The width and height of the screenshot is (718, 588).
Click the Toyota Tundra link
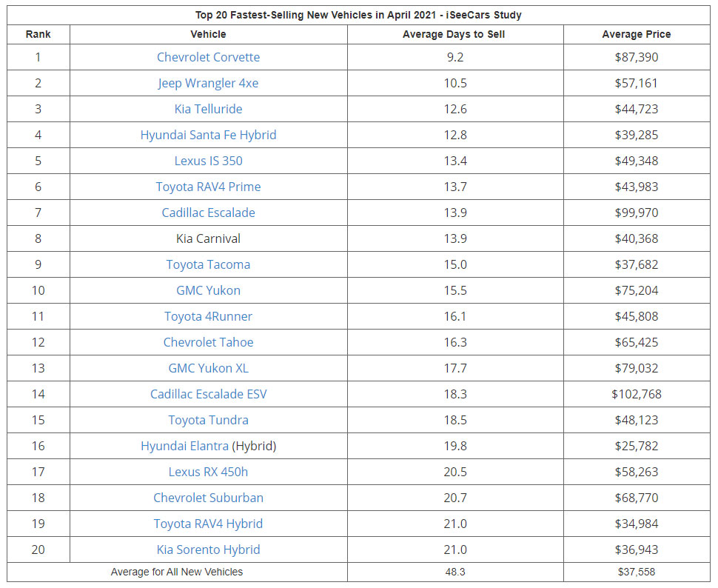(208, 420)
